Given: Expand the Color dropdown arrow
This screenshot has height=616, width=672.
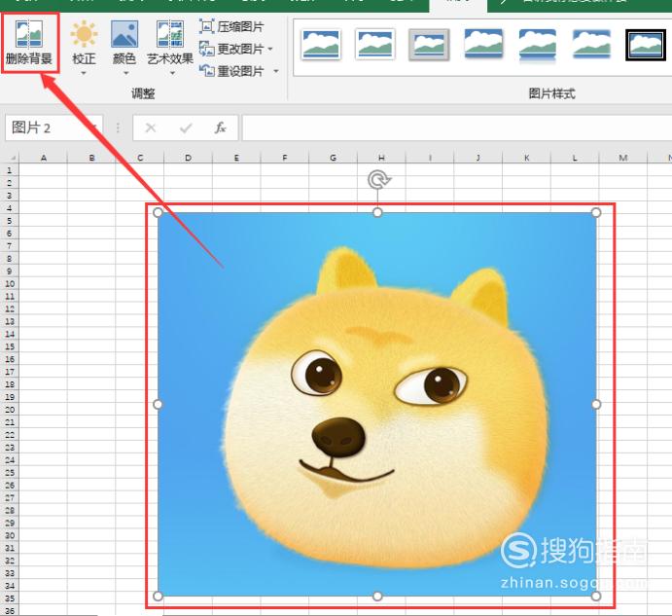Looking at the screenshot, I should (126, 74).
